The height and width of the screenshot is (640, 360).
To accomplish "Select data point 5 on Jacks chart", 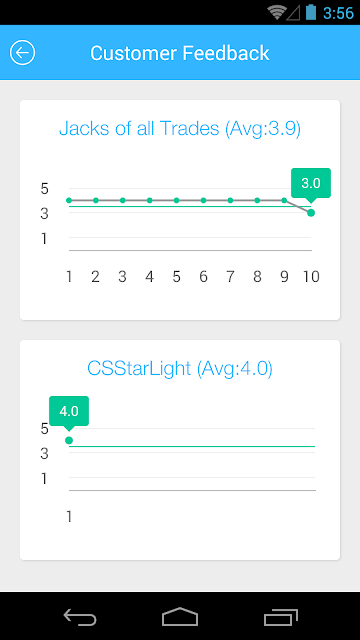I will pyautogui.click(x=176, y=200).
